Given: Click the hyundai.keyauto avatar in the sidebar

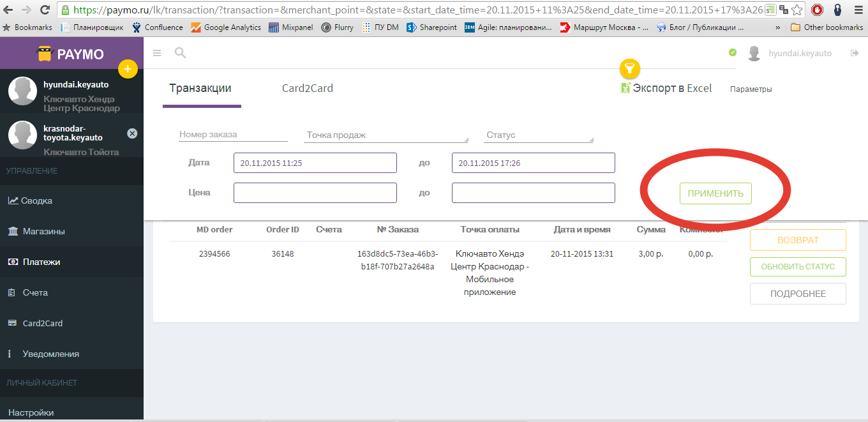Looking at the screenshot, I should pyautogui.click(x=22, y=91).
